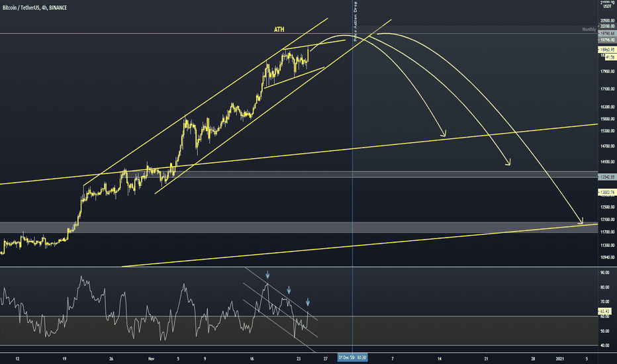
Task: Select the gray support zone near 11700
Action: click(299, 227)
